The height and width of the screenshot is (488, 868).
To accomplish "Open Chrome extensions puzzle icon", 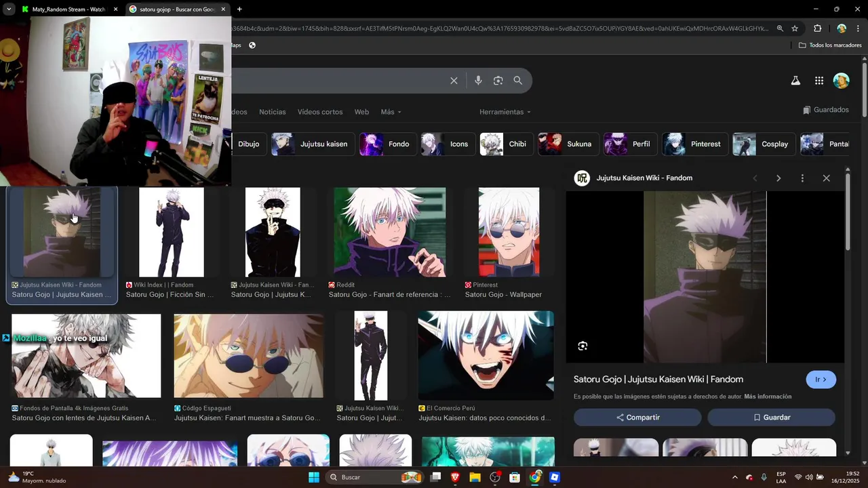I will (817, 28).
